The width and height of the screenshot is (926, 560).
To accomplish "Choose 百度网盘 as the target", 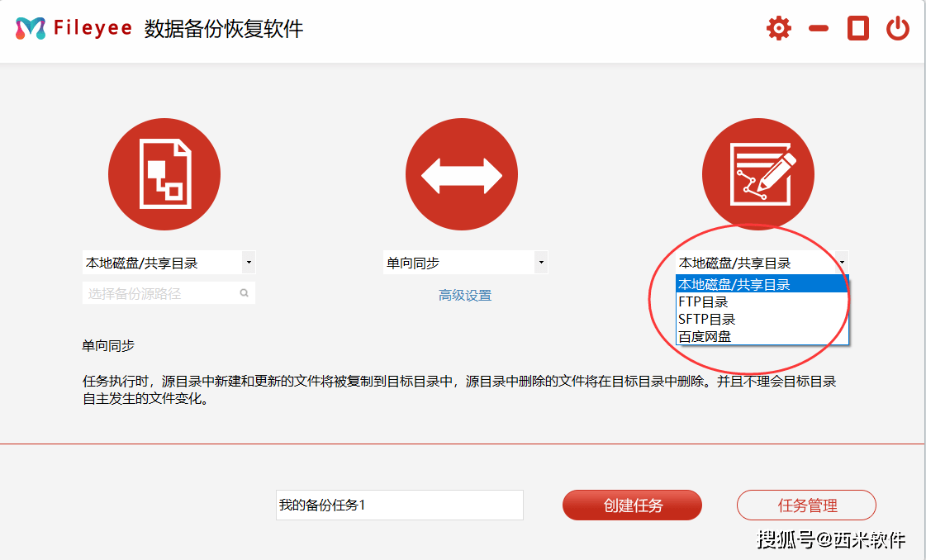I will click(x=762, y=336).
